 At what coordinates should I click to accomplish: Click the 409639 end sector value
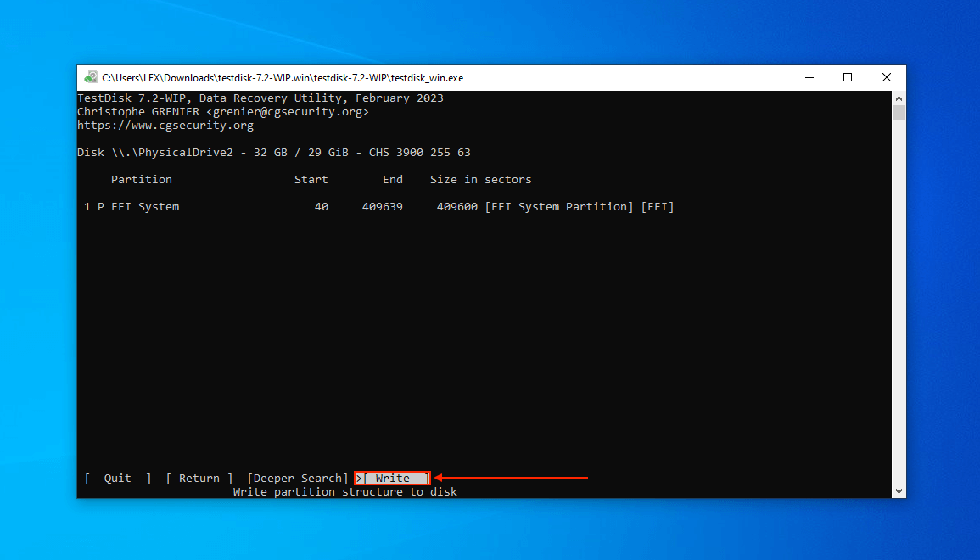click(x=383, y=207)
